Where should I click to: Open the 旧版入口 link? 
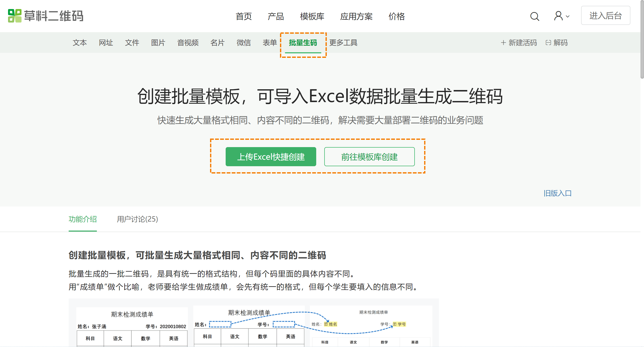(557, 193)
